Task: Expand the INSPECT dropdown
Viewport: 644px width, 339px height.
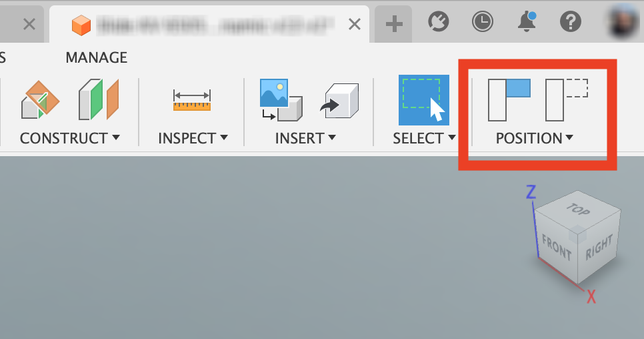Action: point(193,138)
